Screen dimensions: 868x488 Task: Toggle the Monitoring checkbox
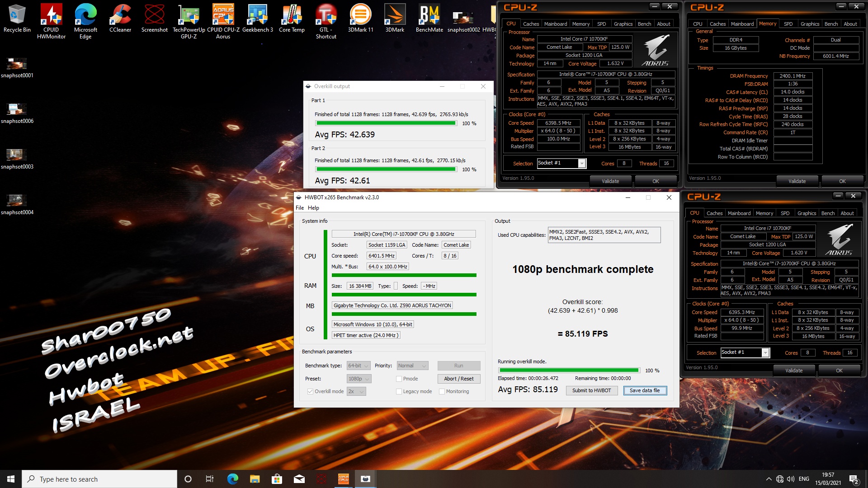(x=442, y=391)
